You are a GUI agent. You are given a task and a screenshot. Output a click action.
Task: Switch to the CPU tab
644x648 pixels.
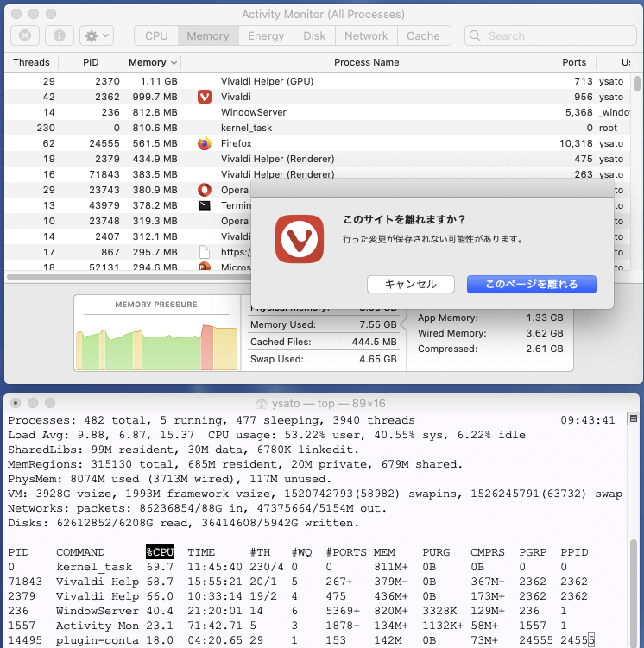(156, 35)
